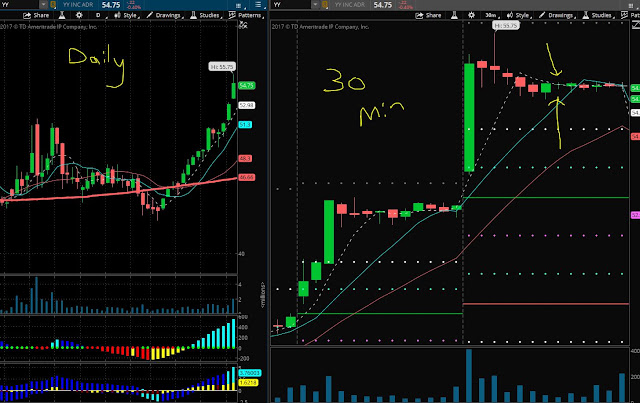This screenshot has width=640, height=403.
Task: Click the YY symbol input in the right chart
Action: (292, 4)
